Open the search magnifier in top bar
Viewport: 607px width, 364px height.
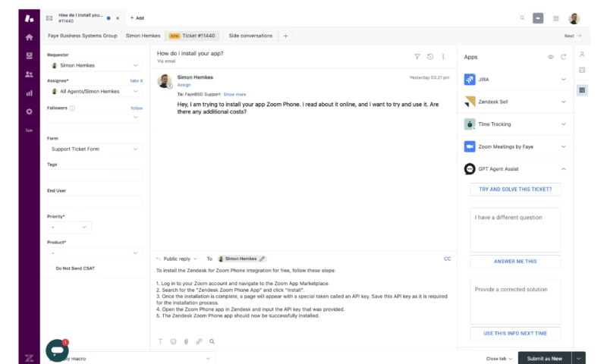(x=522, y=17)
